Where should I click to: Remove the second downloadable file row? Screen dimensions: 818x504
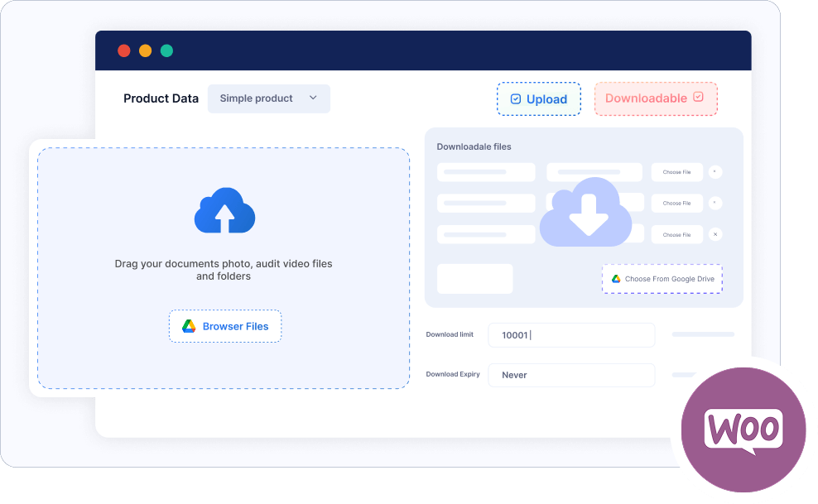pyautogui.click(x=715, y=203)
